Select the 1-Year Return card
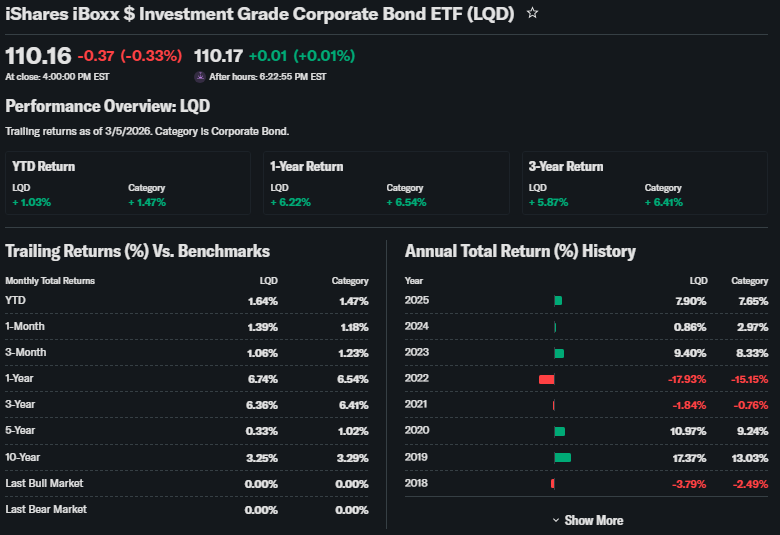780x535 pixels. click(385, 183)
